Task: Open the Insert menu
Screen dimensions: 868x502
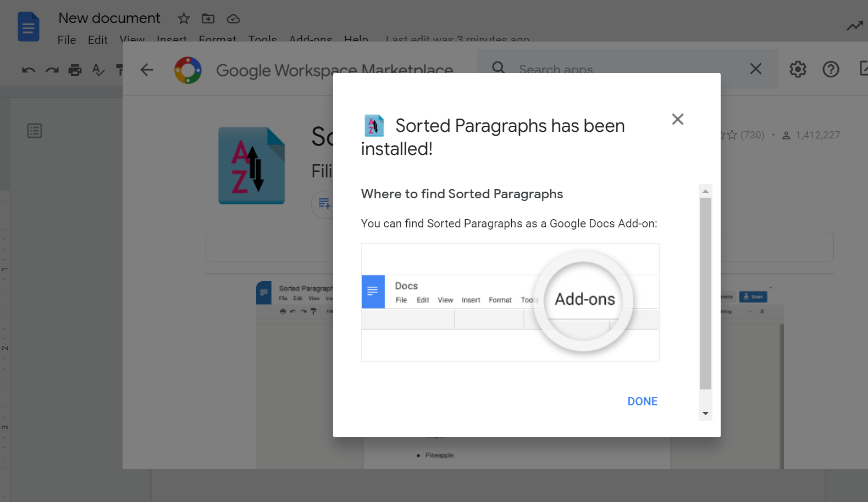Action: [172, 40]
